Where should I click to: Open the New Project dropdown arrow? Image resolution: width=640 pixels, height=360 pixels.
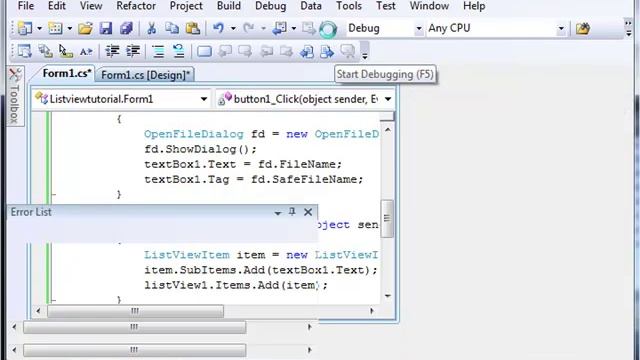[x=40, y=29]
